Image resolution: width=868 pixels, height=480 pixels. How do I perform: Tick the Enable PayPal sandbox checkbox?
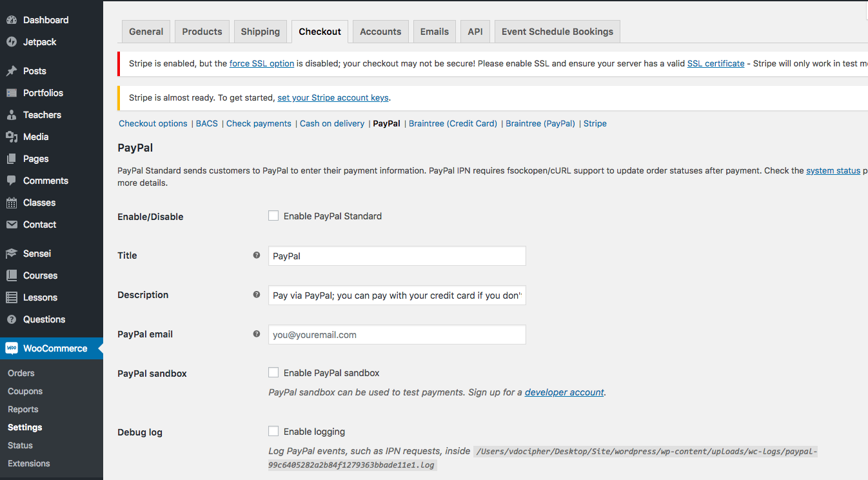(273, 373)
